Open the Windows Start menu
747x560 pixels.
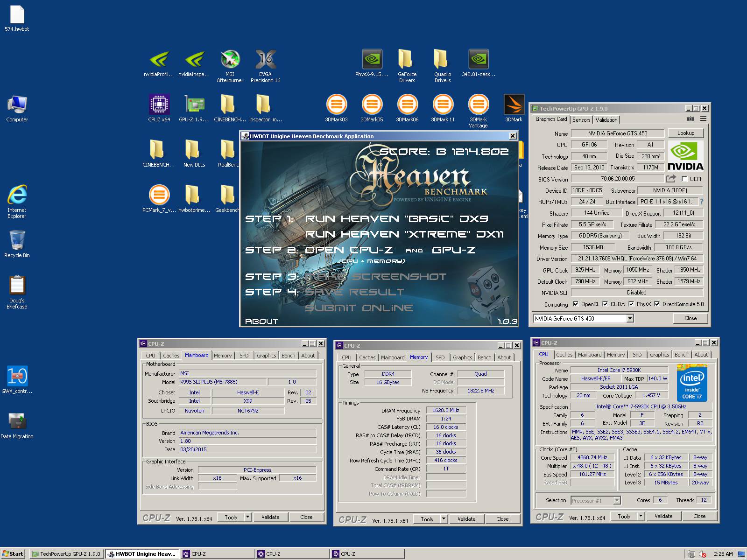coord(13,554)
